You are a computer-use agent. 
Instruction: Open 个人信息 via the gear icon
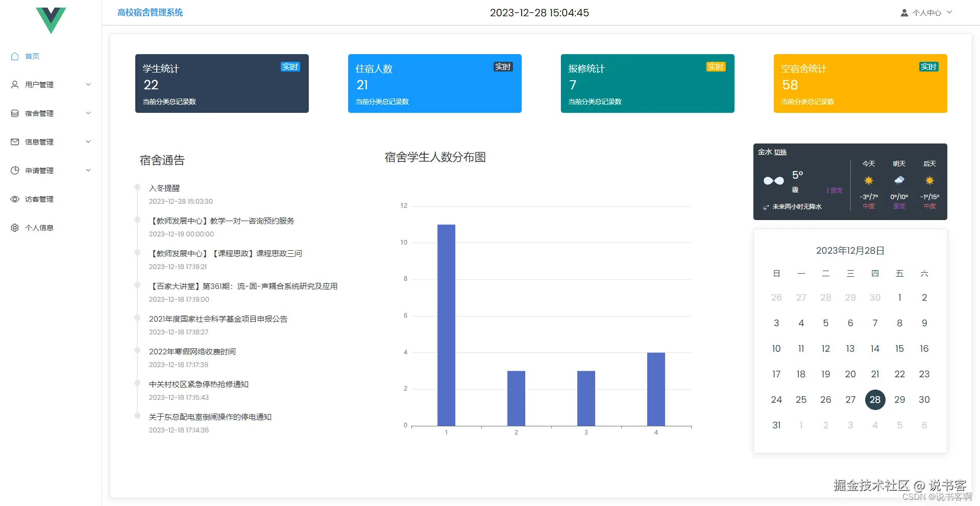(15, 228)
